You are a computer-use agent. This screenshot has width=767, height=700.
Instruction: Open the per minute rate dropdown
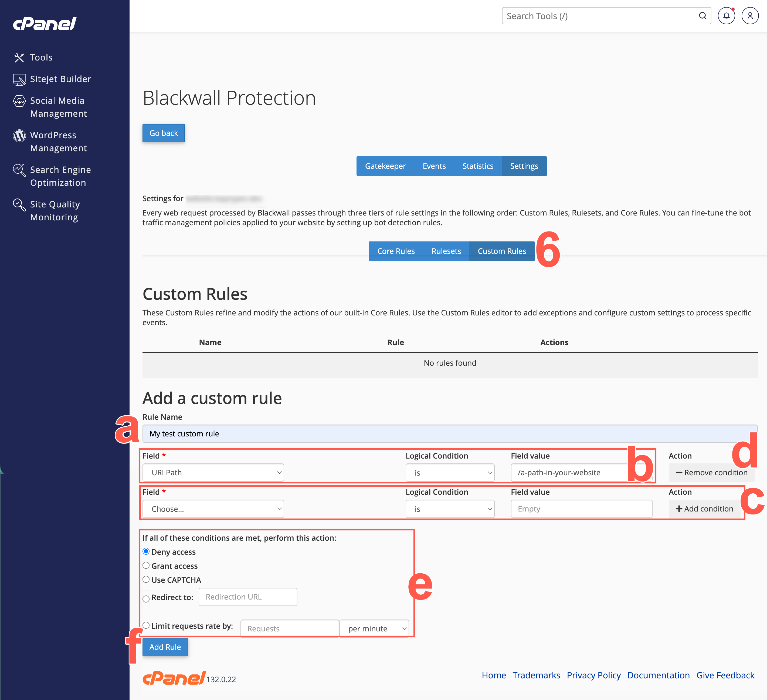[374, 628]
